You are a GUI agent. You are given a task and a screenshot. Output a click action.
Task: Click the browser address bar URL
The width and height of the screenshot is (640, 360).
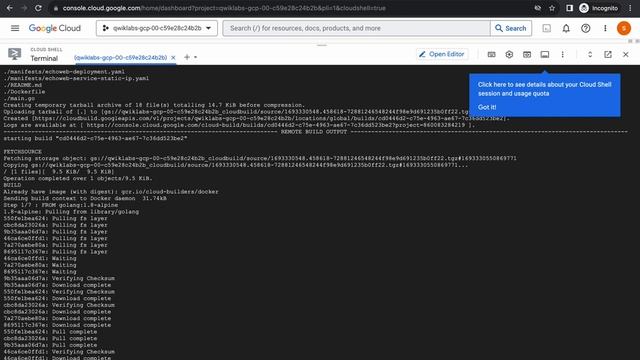[x=224, y=8]
